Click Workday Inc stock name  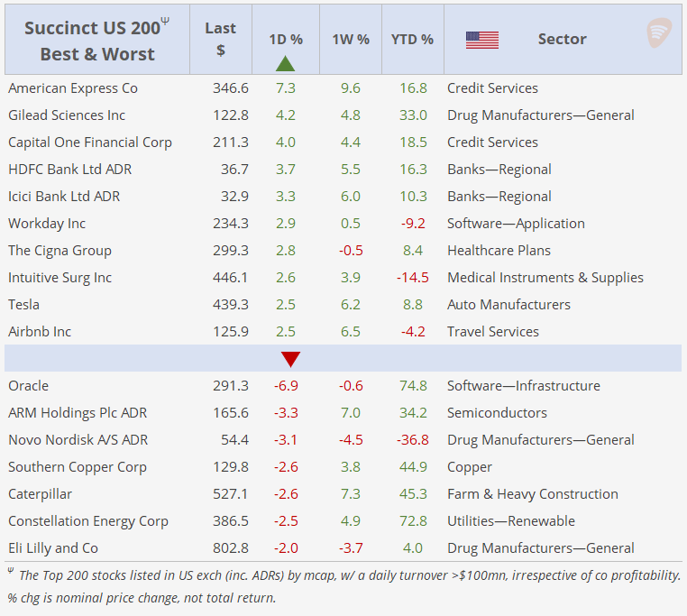pyautogui.click(x=47, y=224)
